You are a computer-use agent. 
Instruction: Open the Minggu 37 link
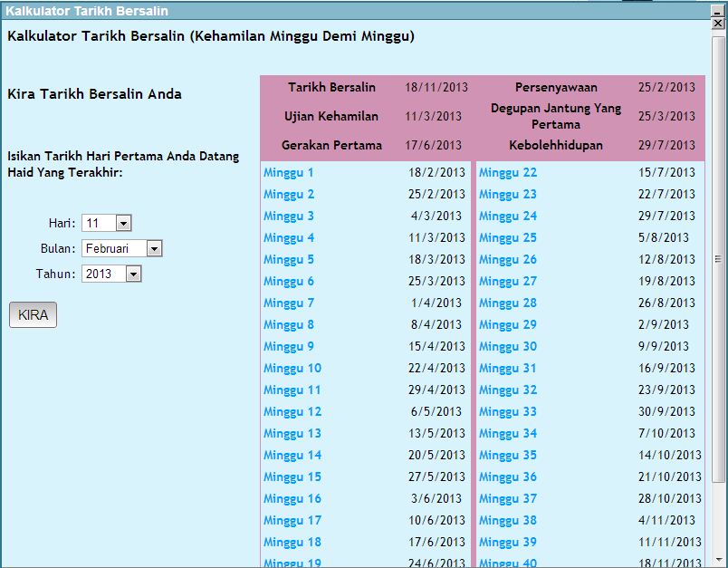click(508, 499)
